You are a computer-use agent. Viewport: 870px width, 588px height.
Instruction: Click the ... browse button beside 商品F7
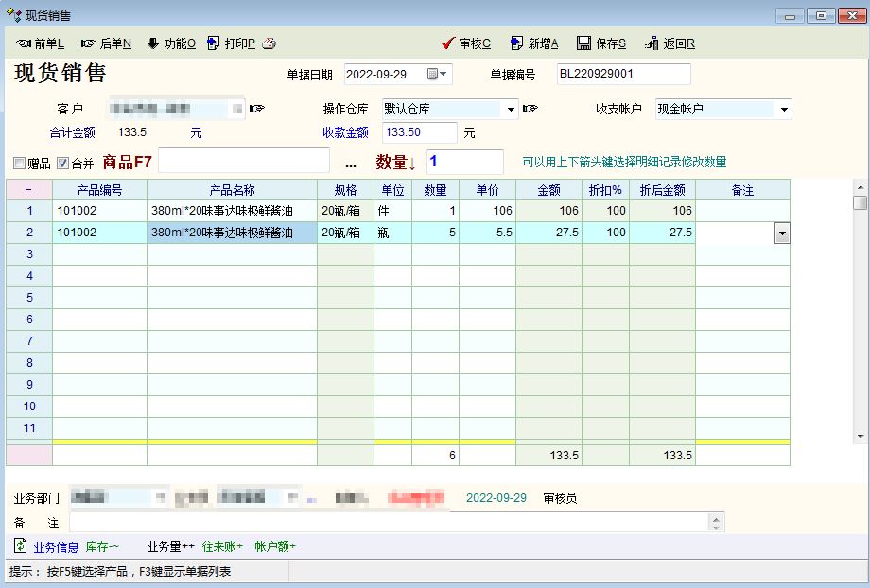click(x=351, y=163)
